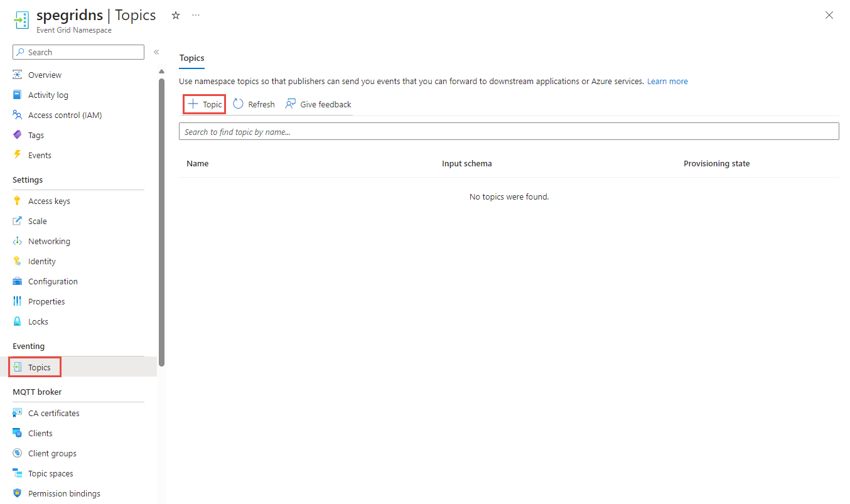Select Access control (IAM) people icon
Viewport: 850px width, 504px height.
pos(18,115)
